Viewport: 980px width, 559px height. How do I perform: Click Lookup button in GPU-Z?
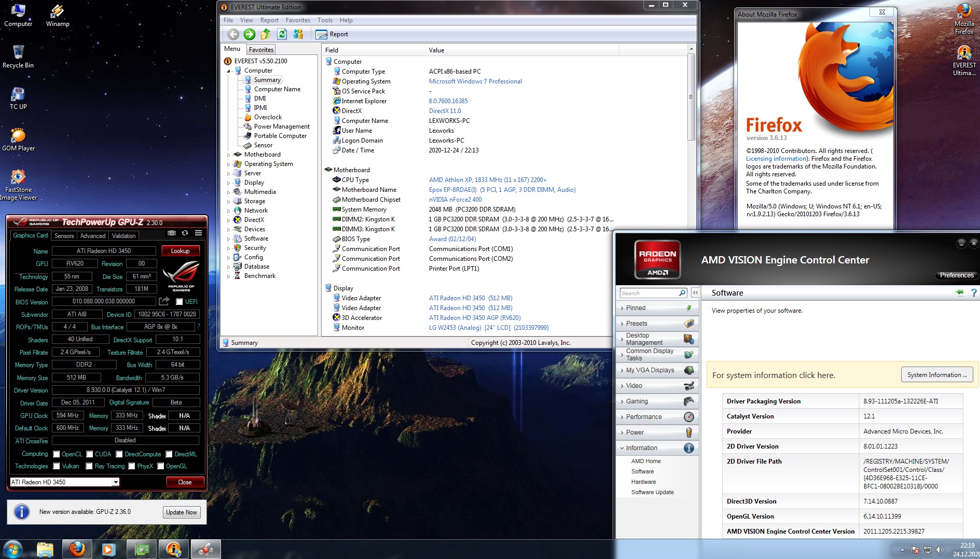[x=180, y=251]
